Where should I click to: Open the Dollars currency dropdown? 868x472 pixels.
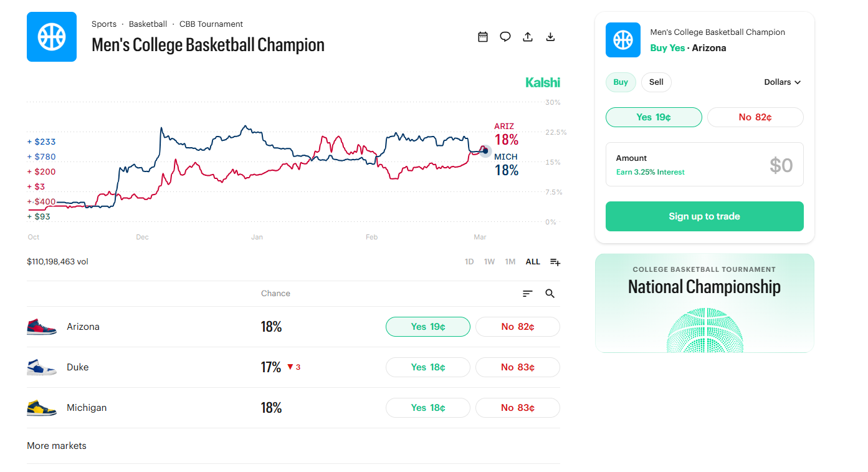[x=782, y=82]
